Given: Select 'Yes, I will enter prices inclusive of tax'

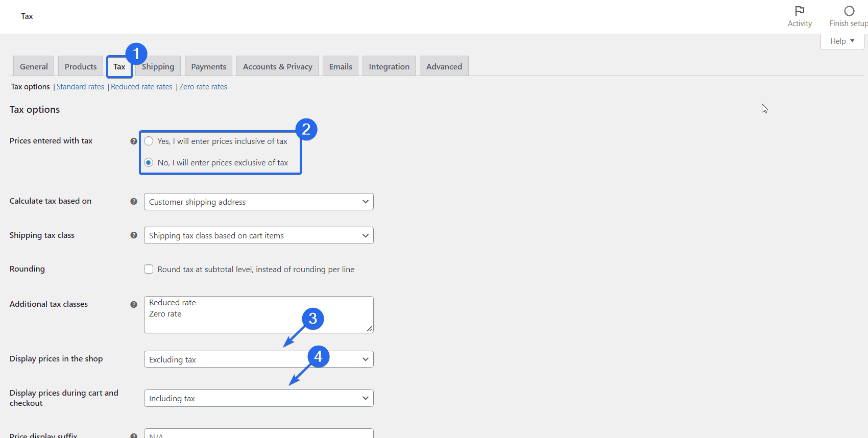Looking at the screenshot, I should coord(149,141).
